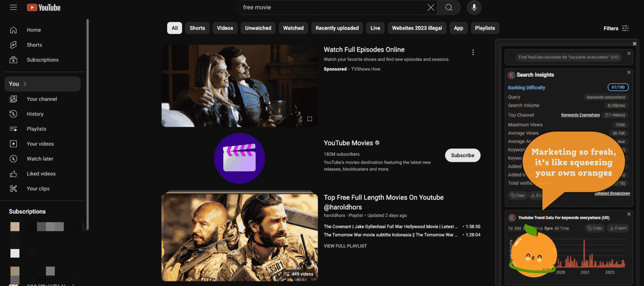Select the Unwatched filter chip
The height and width of the screenshot is (286, 644).
click(258, 28)
